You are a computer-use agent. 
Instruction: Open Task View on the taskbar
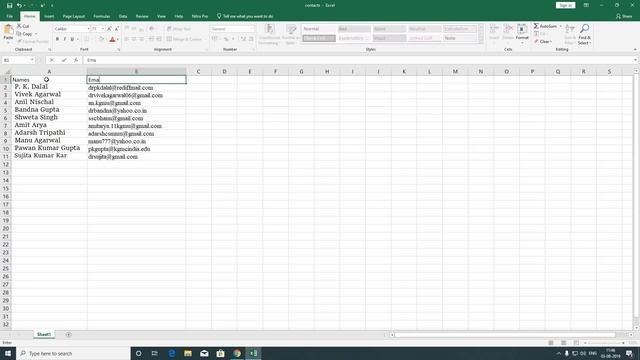(x=155, y=353)
